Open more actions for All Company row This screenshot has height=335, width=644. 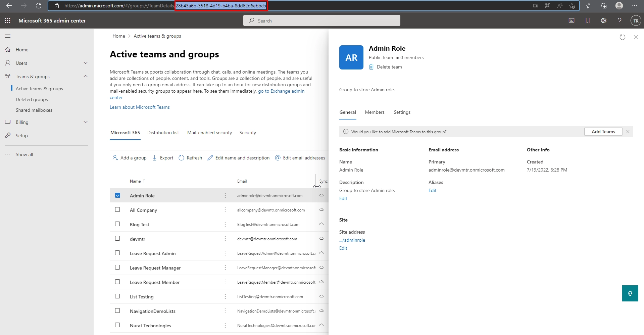(225, 210)
